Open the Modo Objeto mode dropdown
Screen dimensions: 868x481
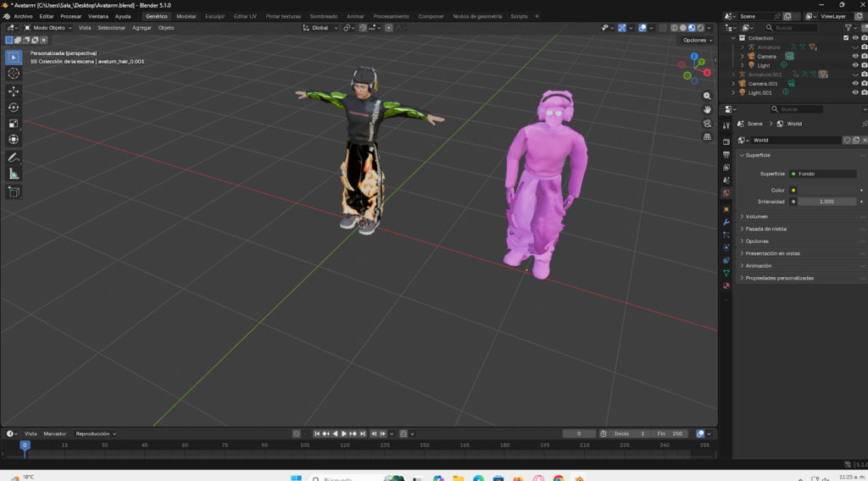48,28
